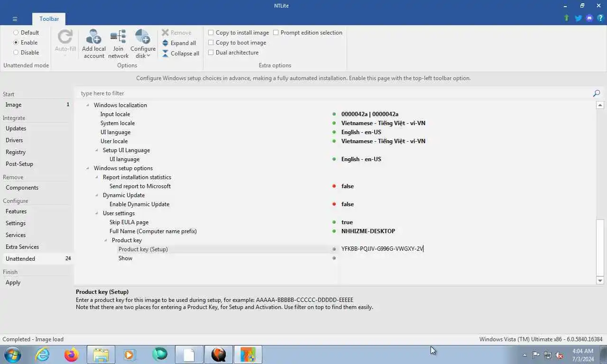Open the Settings page
Image resolution: width=607 pixels, height=364 pixels.
pyautogui.click(x=37, y=223)
